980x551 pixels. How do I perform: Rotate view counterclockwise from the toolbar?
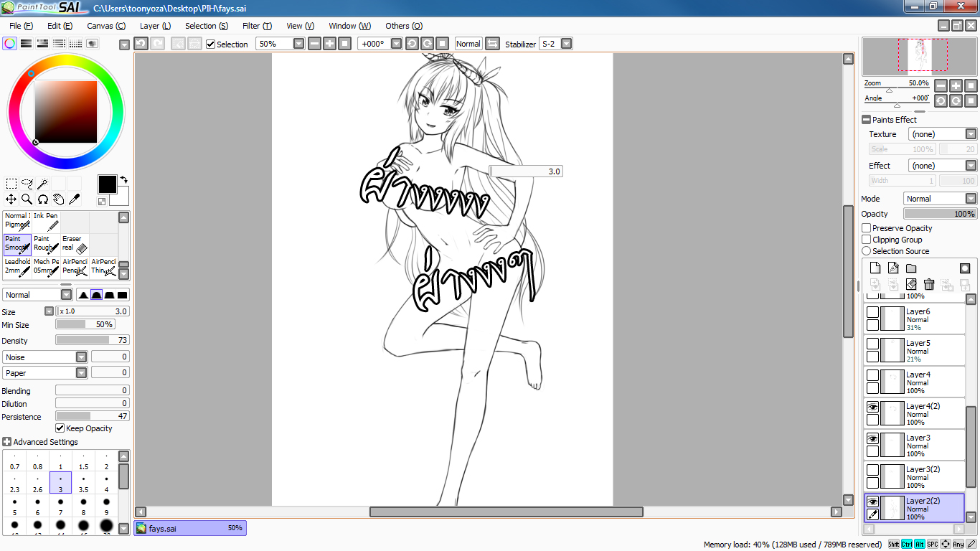[412, 44]
